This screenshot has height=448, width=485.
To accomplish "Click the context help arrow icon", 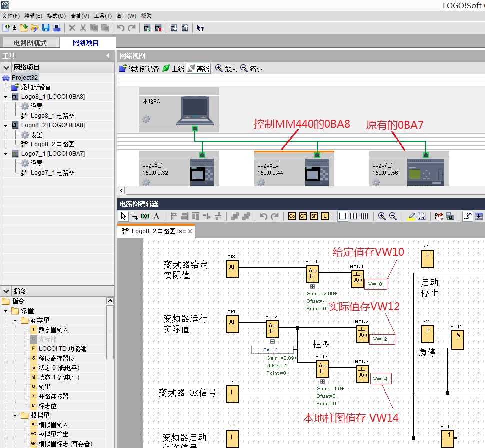I will [200, 28].
